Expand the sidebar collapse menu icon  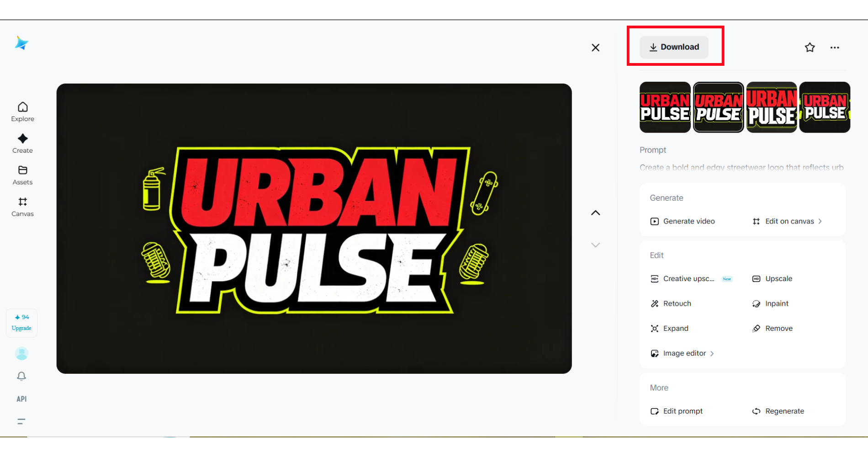coord(21,421)
